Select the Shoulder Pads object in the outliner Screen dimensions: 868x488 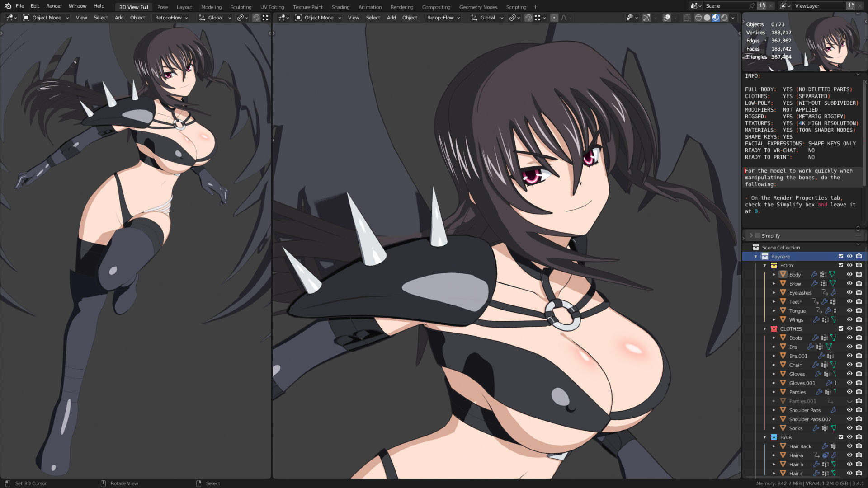click(805, 410)
